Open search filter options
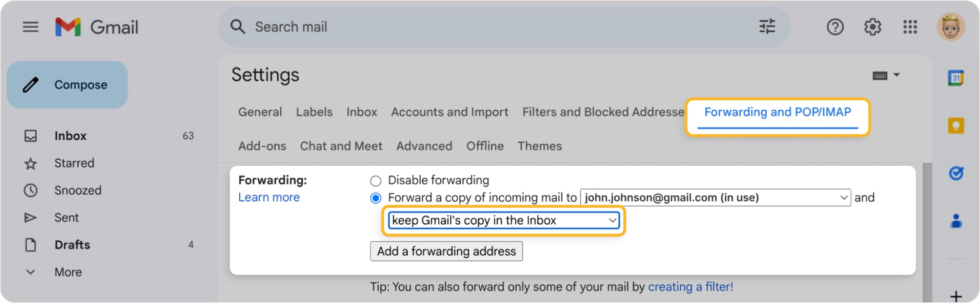Screen dimensions: 980x303 coord(767,27)
